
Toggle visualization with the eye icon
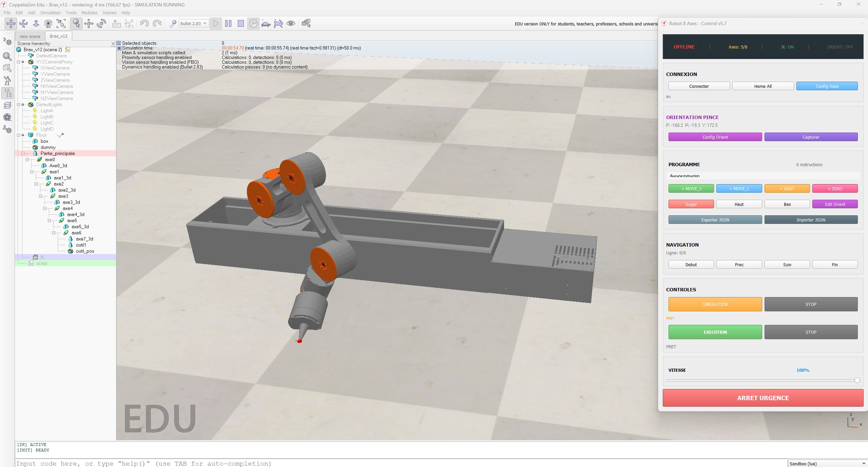coord(291,23)
